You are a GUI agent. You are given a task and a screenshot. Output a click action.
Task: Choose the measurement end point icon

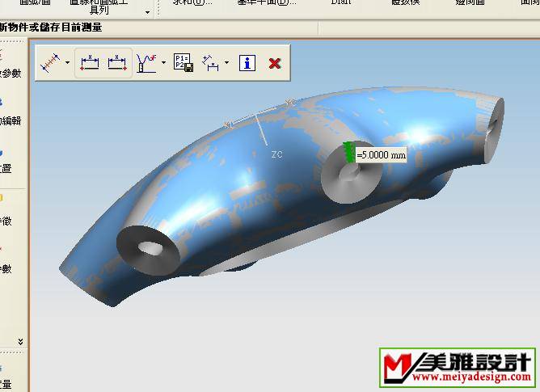tap(117, 63)
